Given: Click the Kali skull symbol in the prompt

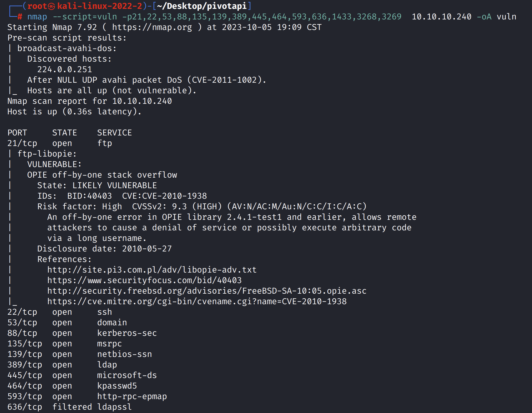Looking at the screenshot, I should click(x=51, y=6).
